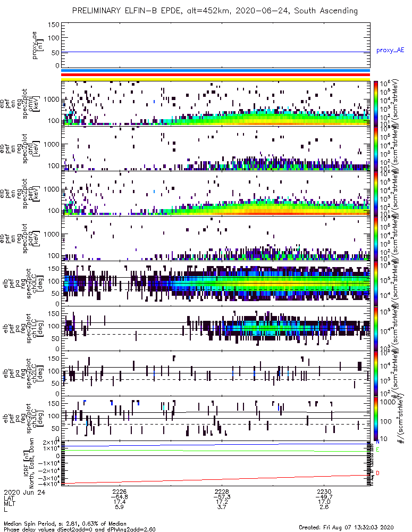Viewport: 412px width, 532px height.
Task: Click the 'Median Spin Period' footer line
Action: pyautogui.click(x=65, y=523)
